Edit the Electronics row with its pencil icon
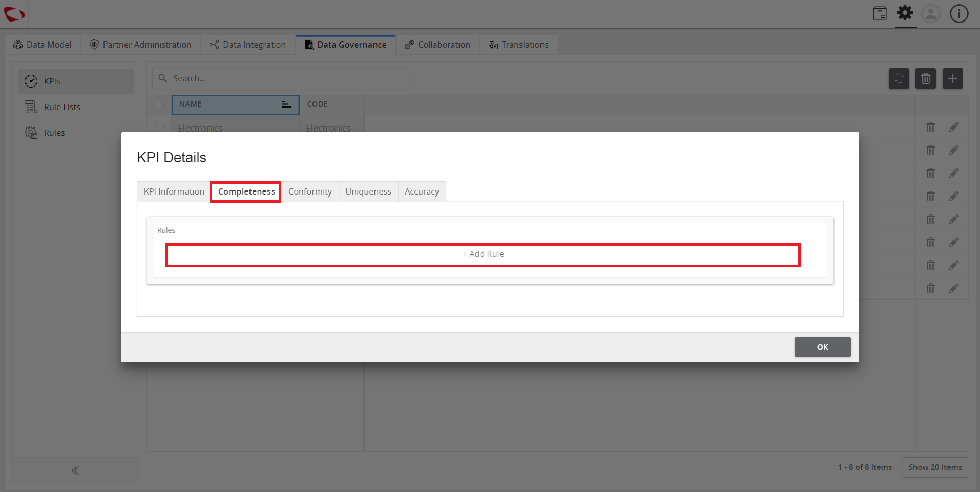980x492 pixels. 953,127
